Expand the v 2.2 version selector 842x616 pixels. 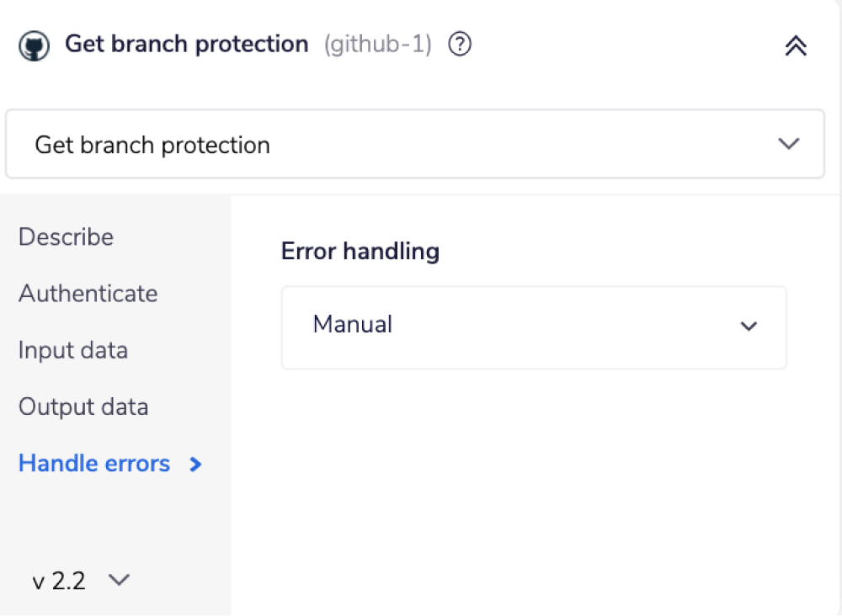(81, 580)
